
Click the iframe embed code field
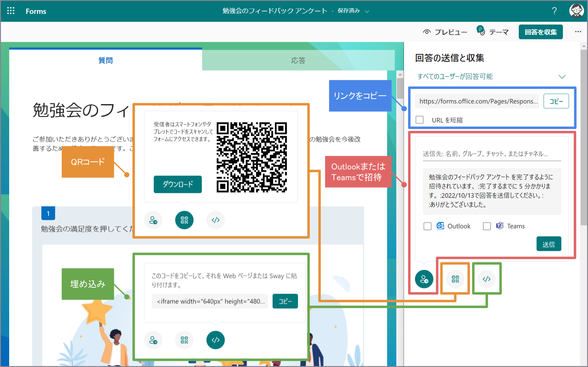(210, 301)
